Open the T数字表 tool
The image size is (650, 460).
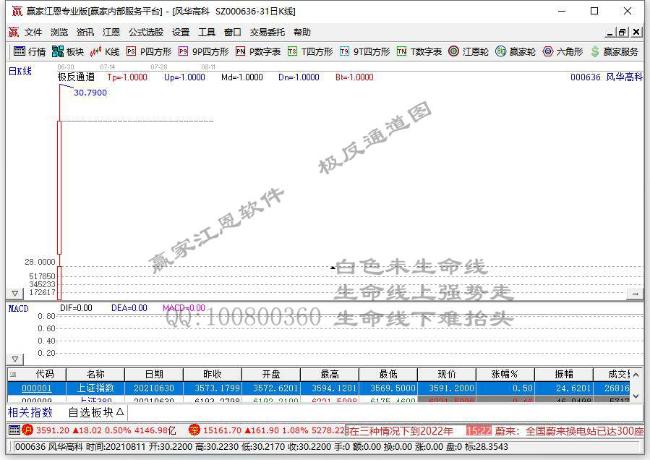[419, 51]
